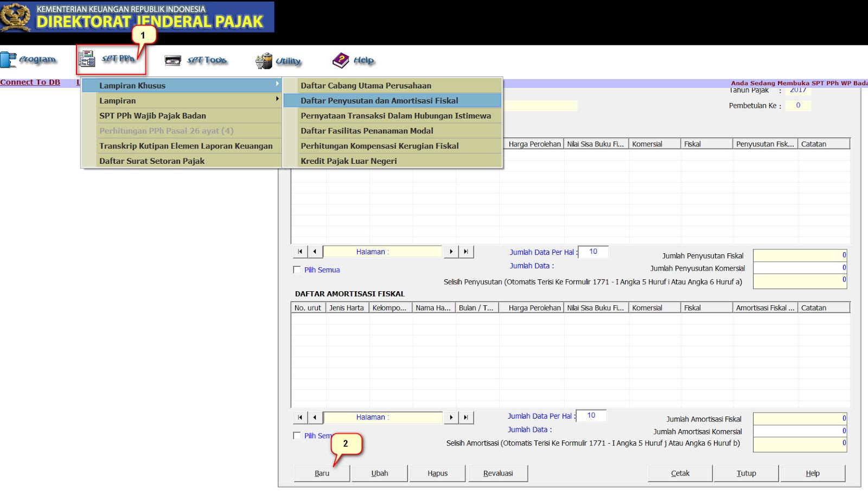Choose Kredit Pajak Luar Negeri
Screen dimensions: 868x493
point(393,161)
